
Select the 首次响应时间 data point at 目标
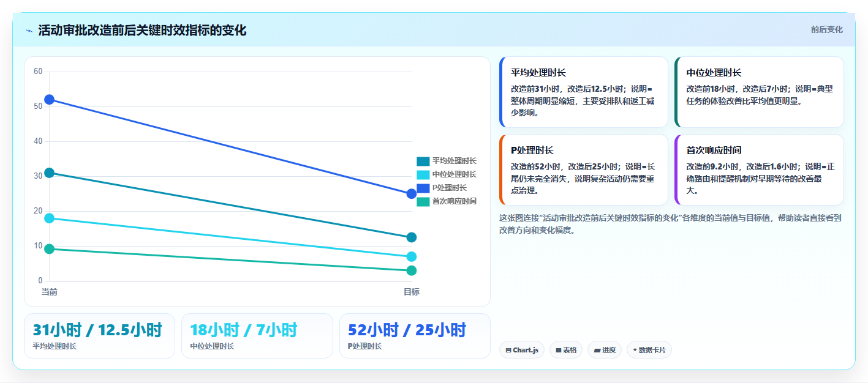click(x=412, y=270)
